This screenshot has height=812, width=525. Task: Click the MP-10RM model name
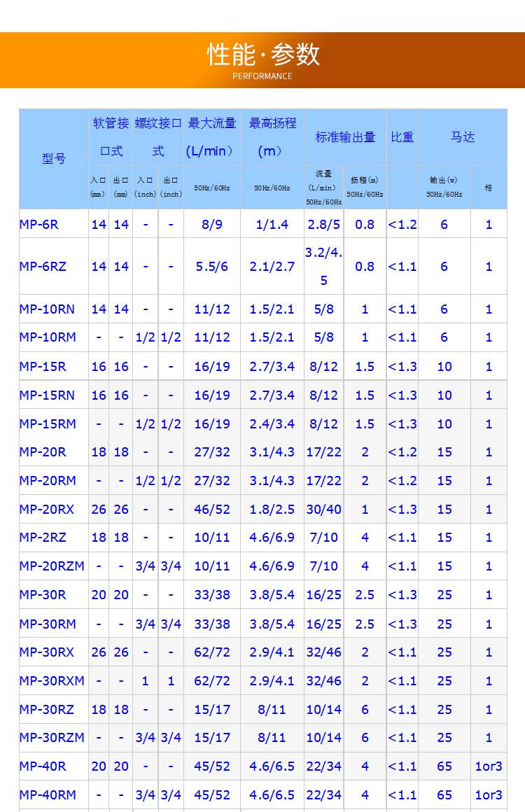[x=48, y=337]
